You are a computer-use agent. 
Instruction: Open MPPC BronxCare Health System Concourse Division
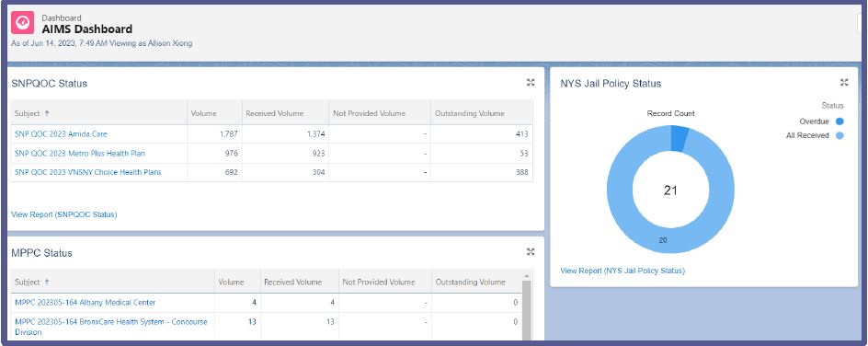tap(110, 327)
